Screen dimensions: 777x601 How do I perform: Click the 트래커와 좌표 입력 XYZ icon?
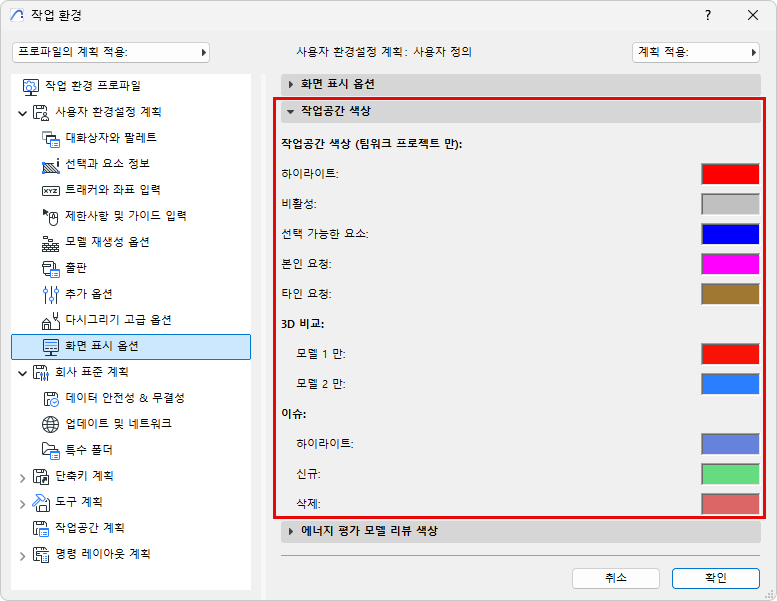51,191
